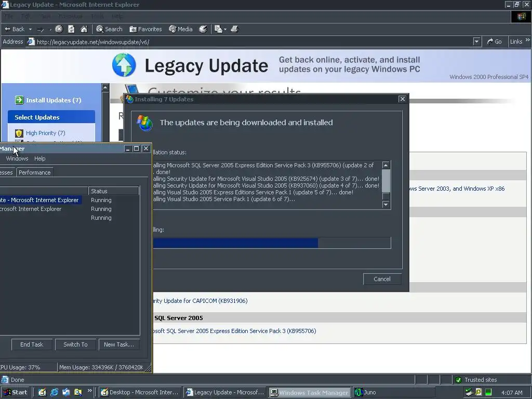
Task: Expand the Links toolbar chevron
Action: coord(528,40)
